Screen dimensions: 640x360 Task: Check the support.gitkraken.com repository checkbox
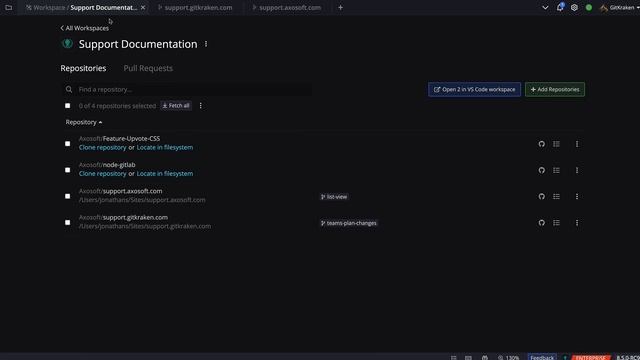(x=67, y=222)
